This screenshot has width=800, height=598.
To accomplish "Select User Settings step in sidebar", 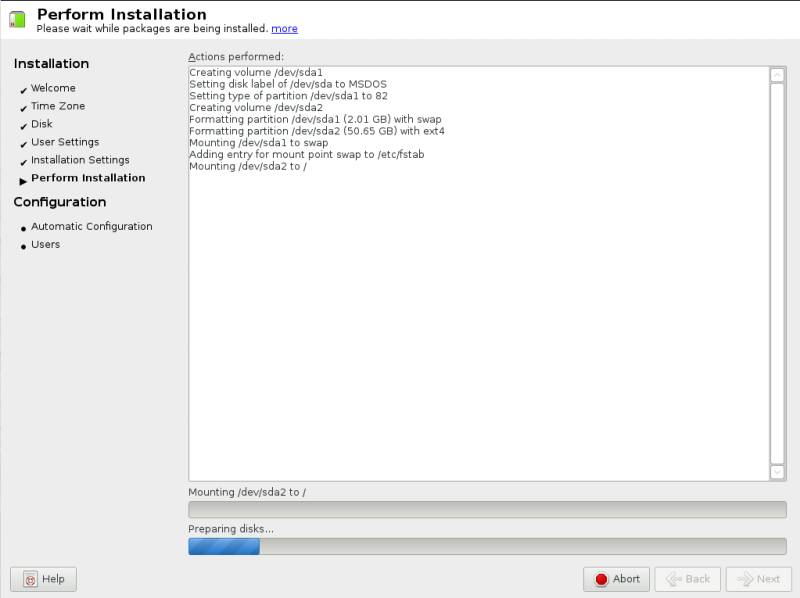I will click(65, 142).
